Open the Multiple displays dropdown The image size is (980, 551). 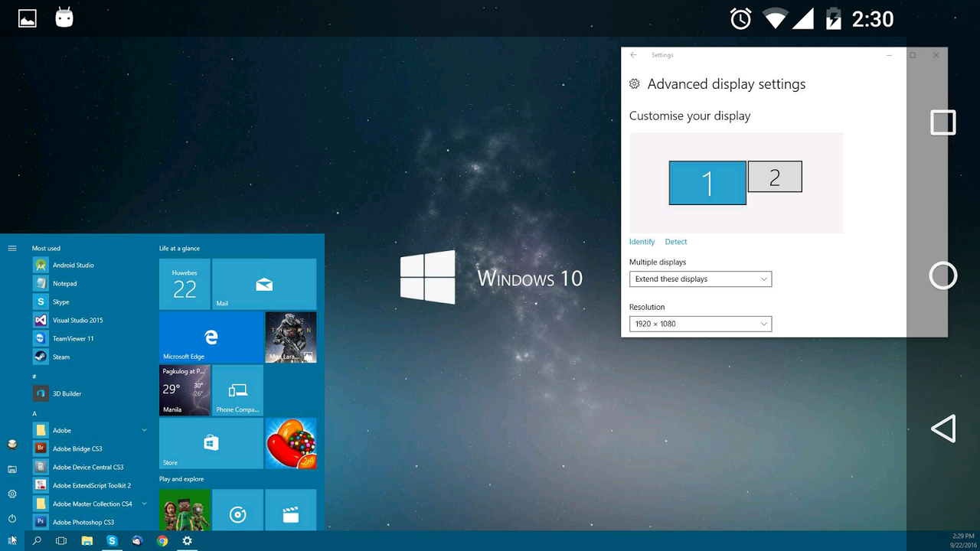700,279
